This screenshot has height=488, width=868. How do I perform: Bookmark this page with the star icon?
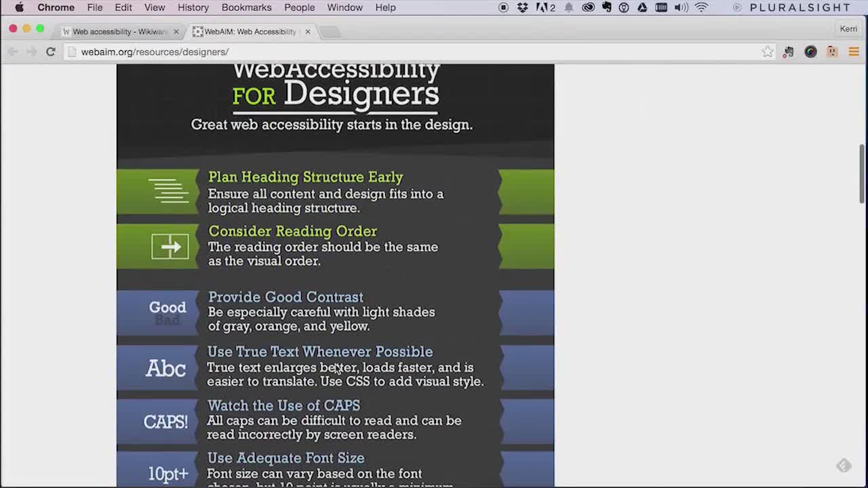(x=767, y=52)
